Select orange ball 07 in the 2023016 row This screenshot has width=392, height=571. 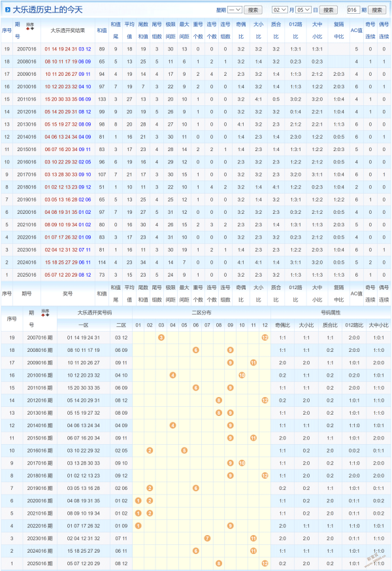(x=207, y=538)
